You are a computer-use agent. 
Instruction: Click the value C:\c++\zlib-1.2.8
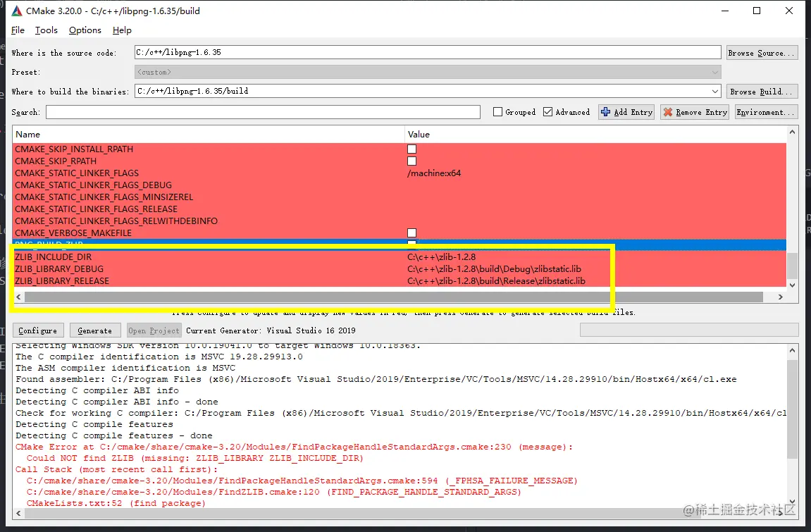coord(441,257)
